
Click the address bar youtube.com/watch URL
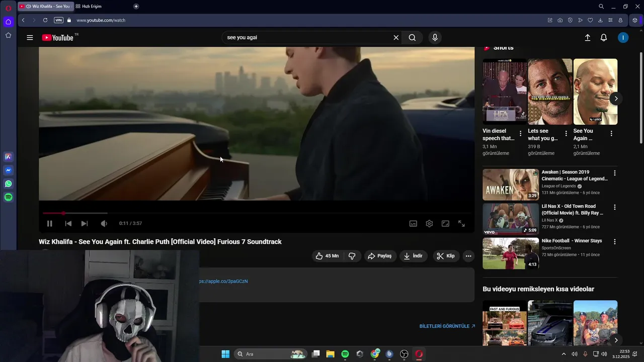tap(101, 21)
